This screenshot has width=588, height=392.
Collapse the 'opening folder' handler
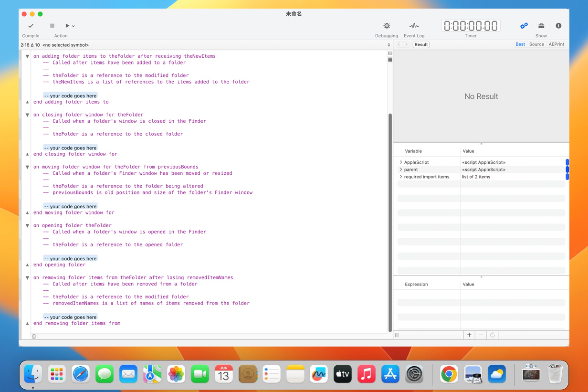[x=28, y=226]
